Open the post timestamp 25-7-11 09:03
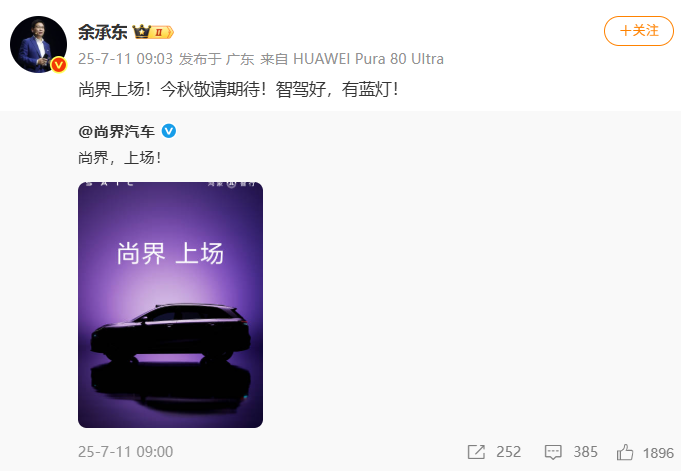Image resolution: width=681 pixels, height=471 pixels. (126, 59)
